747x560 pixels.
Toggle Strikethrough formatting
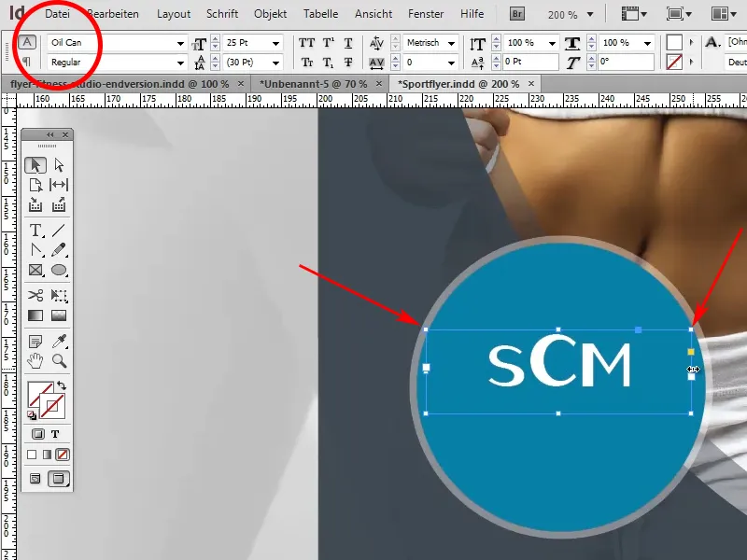(x=348, y=63)
